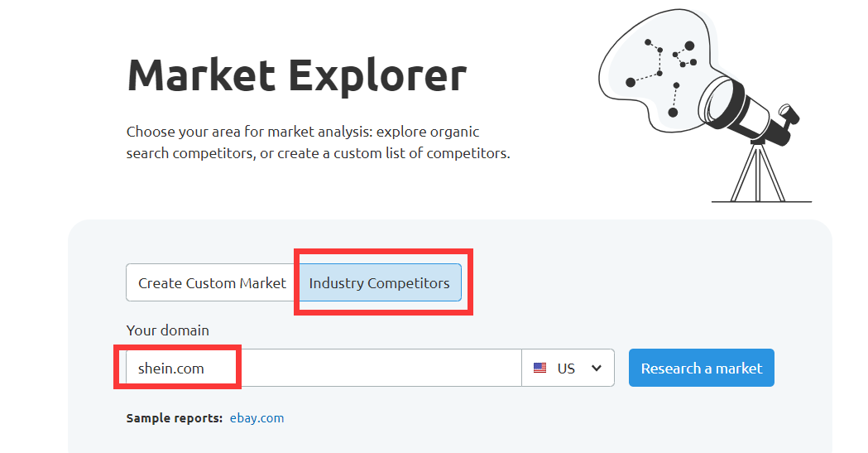Open the US country selector label

click(x=566, y=369)
